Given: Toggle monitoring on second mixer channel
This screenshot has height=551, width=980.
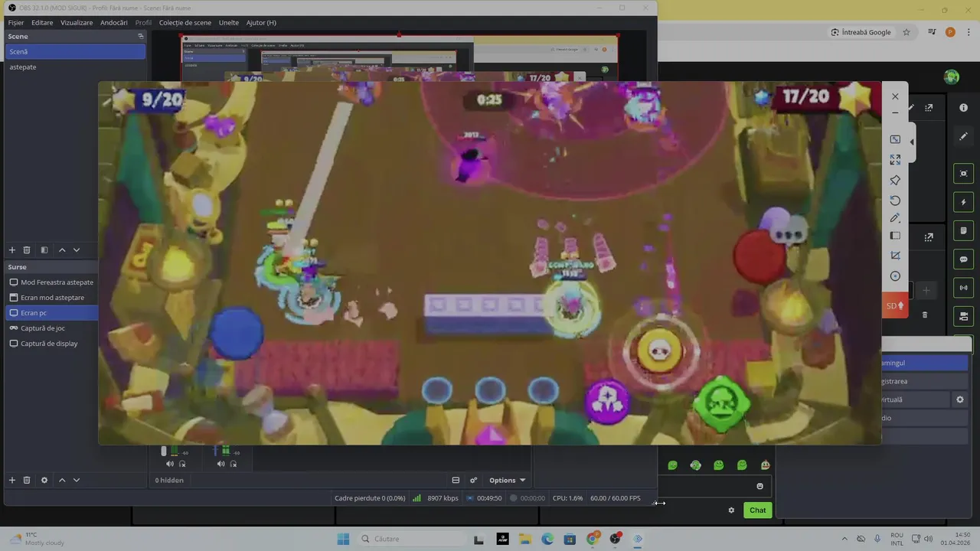Looking at the screenshot, I should [x=234, y=464].
